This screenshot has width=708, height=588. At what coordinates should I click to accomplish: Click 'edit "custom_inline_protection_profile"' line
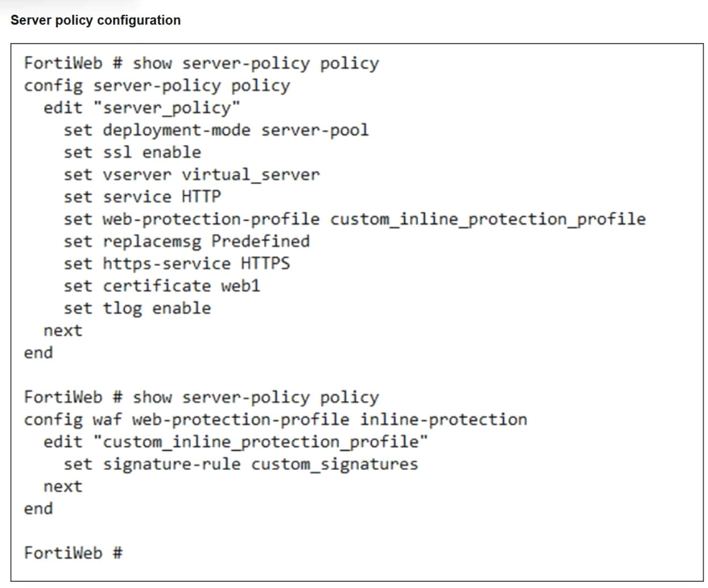click(236, 442)
